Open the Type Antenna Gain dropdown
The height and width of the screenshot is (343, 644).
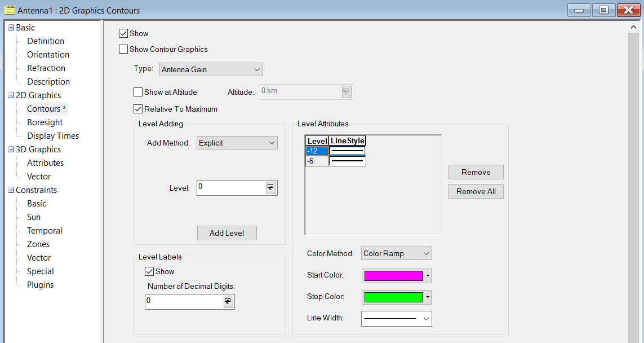(x=211, y=69)
